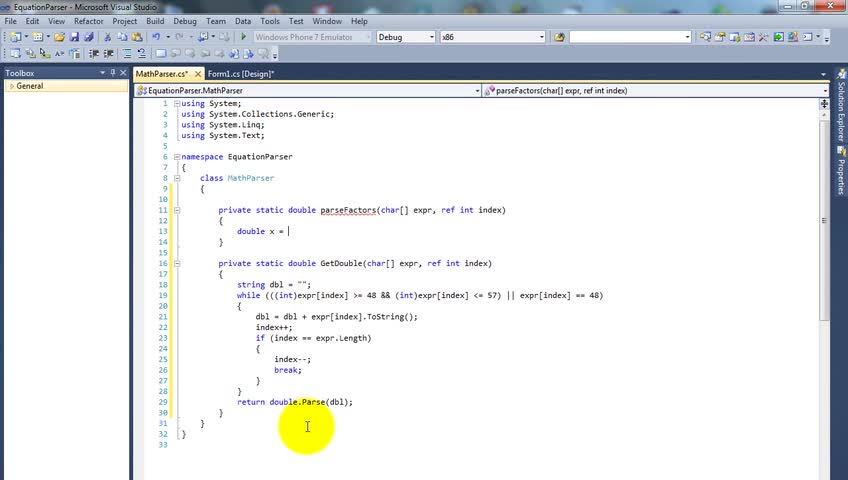This screenshot has height=480, width=848.
Task: Open the Debug solution configuration dropdown
Action: pos(432,37)
